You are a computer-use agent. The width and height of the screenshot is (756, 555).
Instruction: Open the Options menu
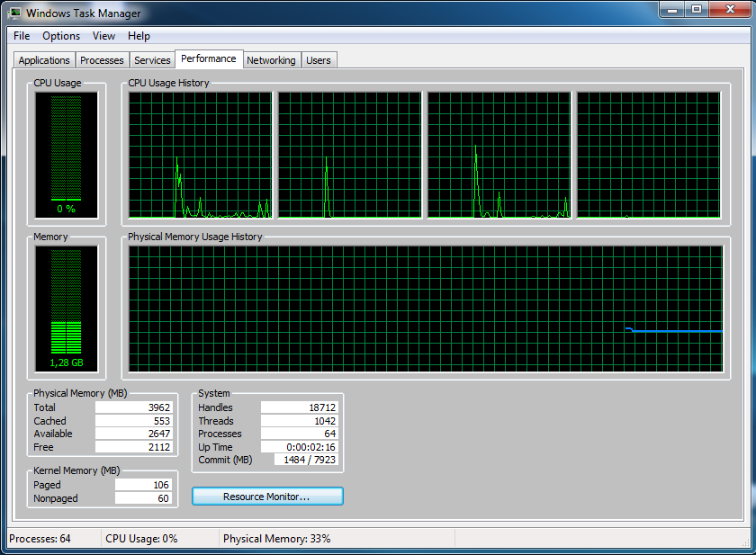click(x=61, y=36)
